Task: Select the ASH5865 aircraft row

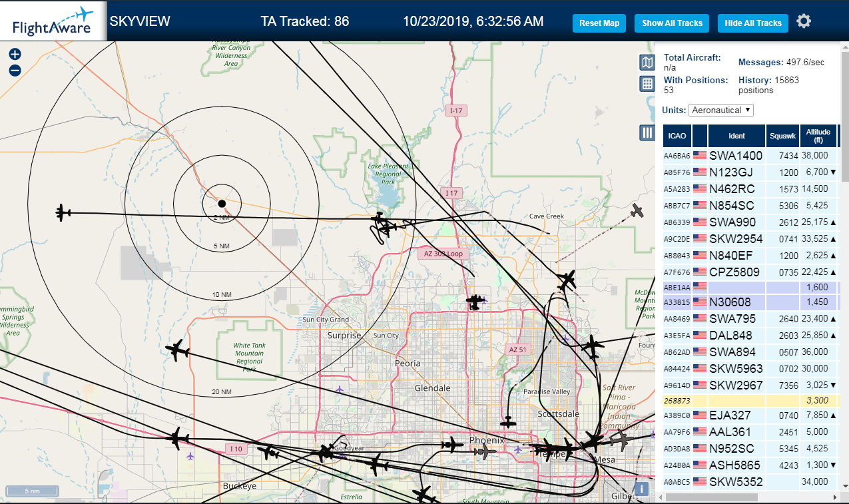Action: pyautogui.click(x=750, y=465)
